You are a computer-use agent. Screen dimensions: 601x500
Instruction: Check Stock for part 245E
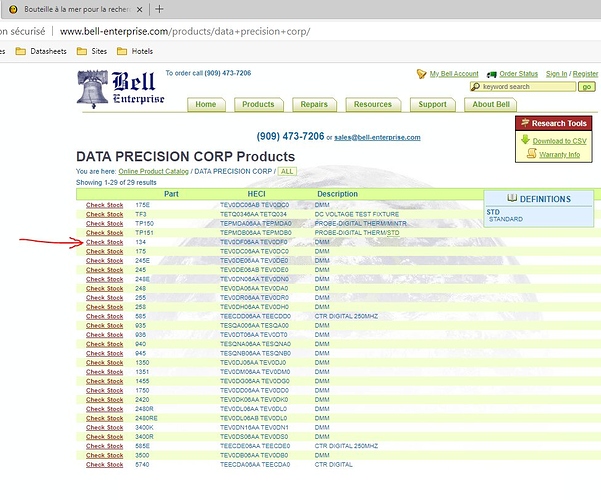click(105, 261)
